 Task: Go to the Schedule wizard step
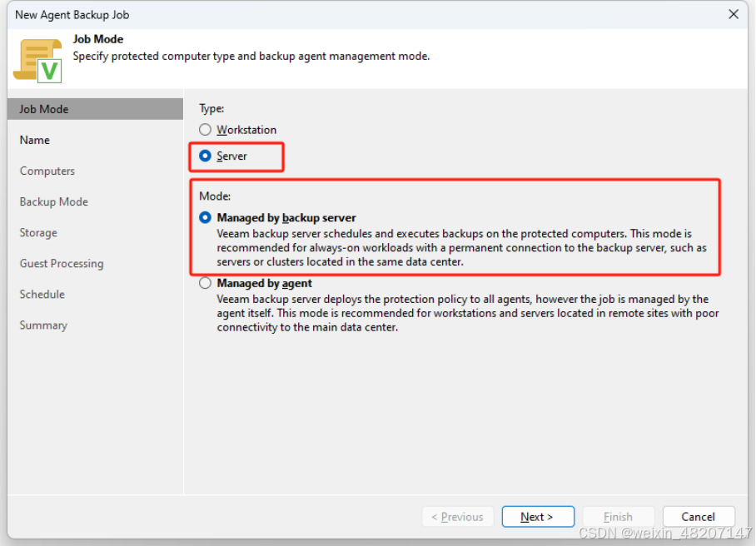coord(42,294)
